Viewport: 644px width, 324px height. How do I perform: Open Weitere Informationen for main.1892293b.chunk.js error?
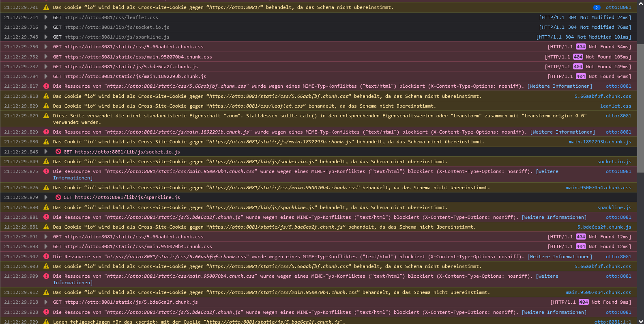point(562,132)
